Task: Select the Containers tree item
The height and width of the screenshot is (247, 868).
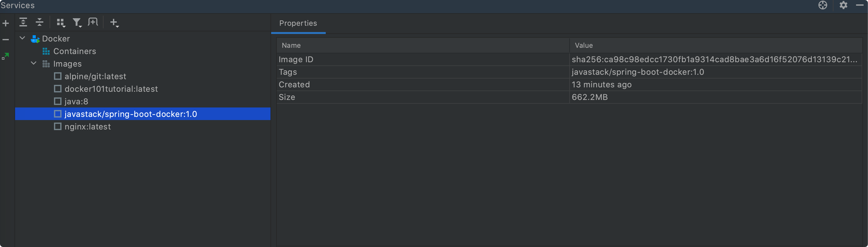Action: pos(75,51)
